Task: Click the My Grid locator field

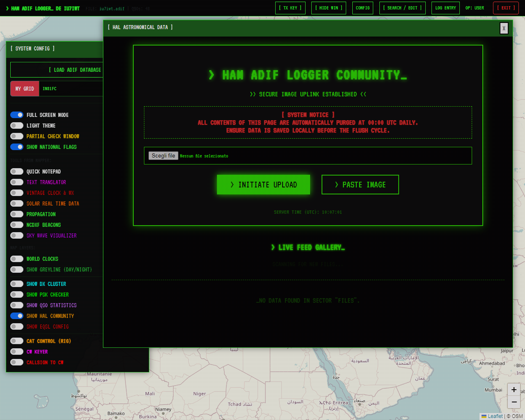Action: (71, 89)
